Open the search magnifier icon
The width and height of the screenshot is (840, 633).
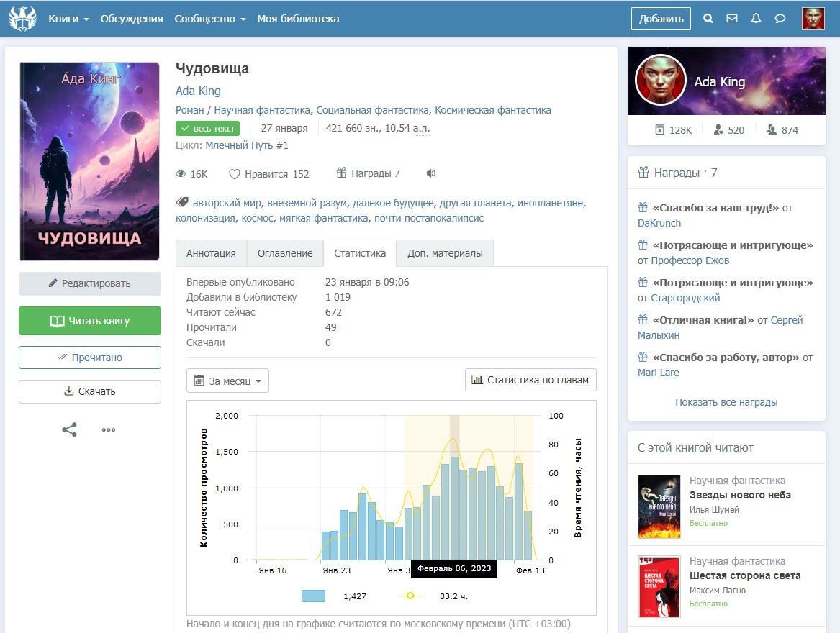click(708, 18)
